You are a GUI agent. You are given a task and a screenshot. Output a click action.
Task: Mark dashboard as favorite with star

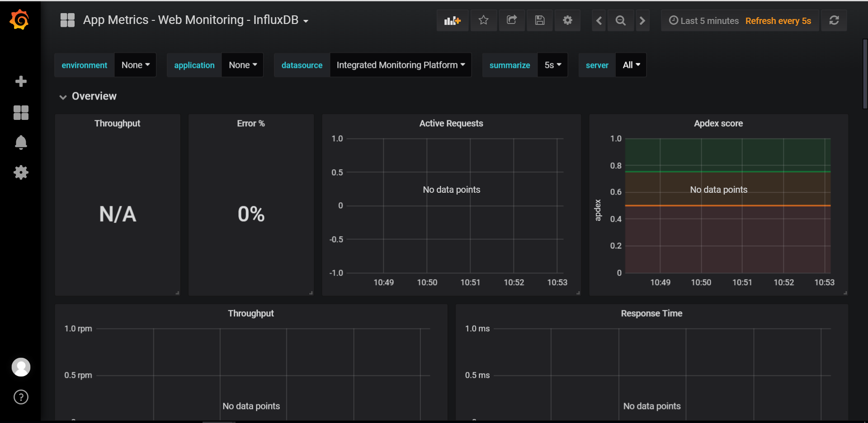tap(483, 20)
